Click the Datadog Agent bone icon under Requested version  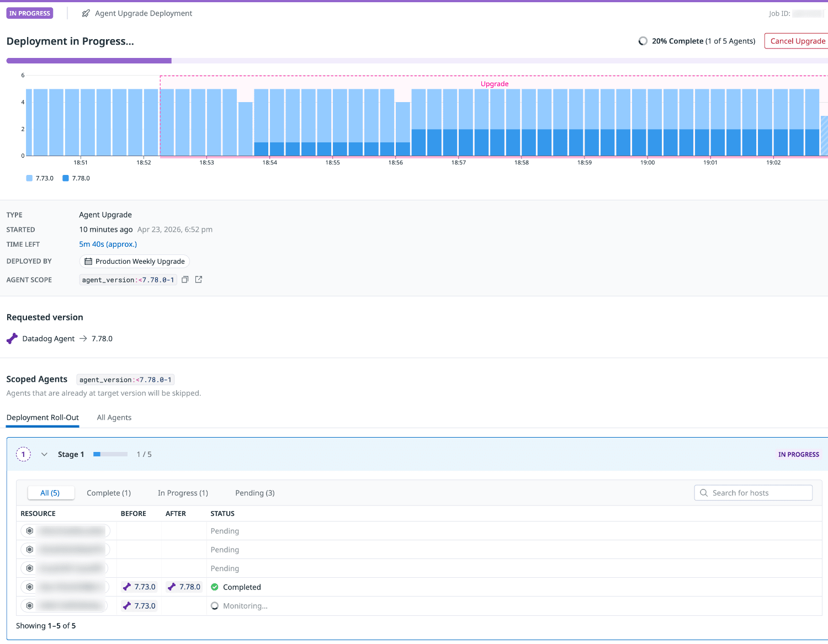click(x=12, y=339)
